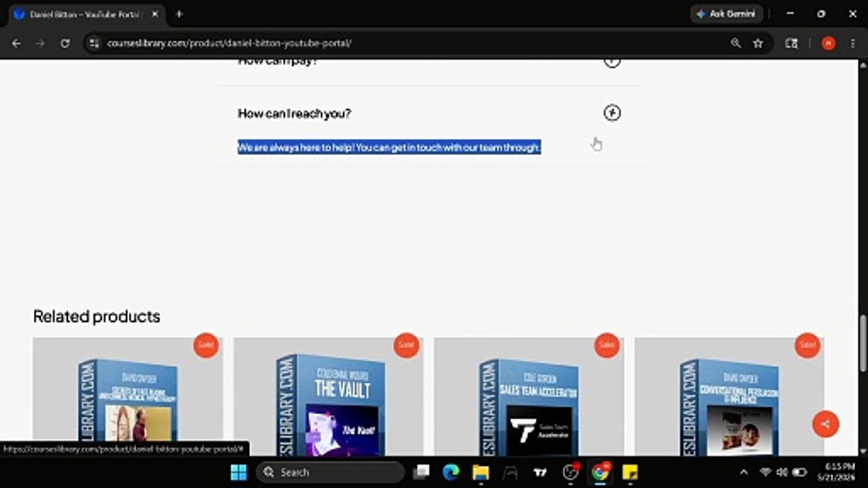Select the Daniel Bitton – YouTube Portal tab
The image size is (868, 488).
(84, 14)
